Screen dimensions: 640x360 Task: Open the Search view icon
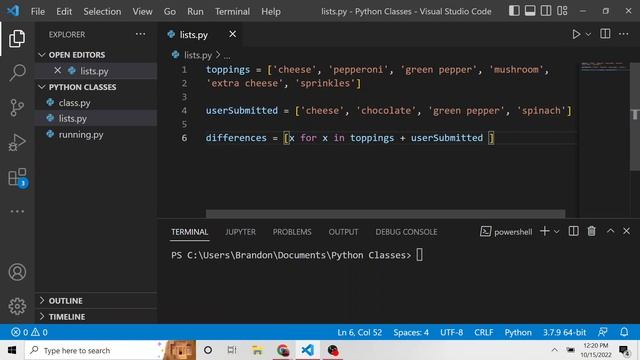[17, 73]
